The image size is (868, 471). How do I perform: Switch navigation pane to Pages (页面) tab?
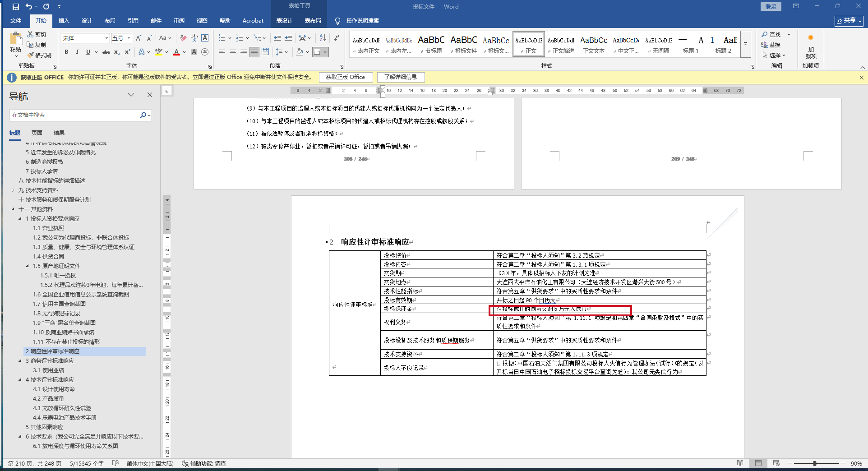tap(37, 133)
